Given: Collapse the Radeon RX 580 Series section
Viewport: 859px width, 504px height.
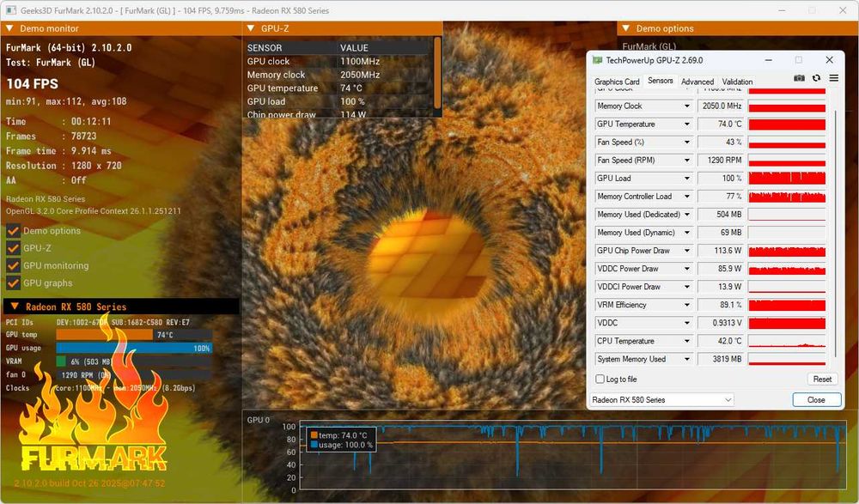Looking at the screenshot, I should (x=15, y=307).
